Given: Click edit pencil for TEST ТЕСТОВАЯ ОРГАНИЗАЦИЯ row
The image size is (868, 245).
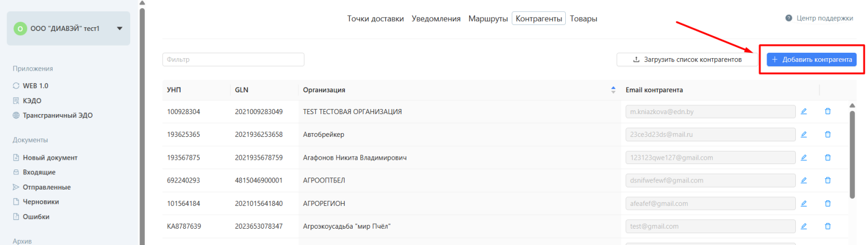Looking at the screenshot, I should [803, 111].
